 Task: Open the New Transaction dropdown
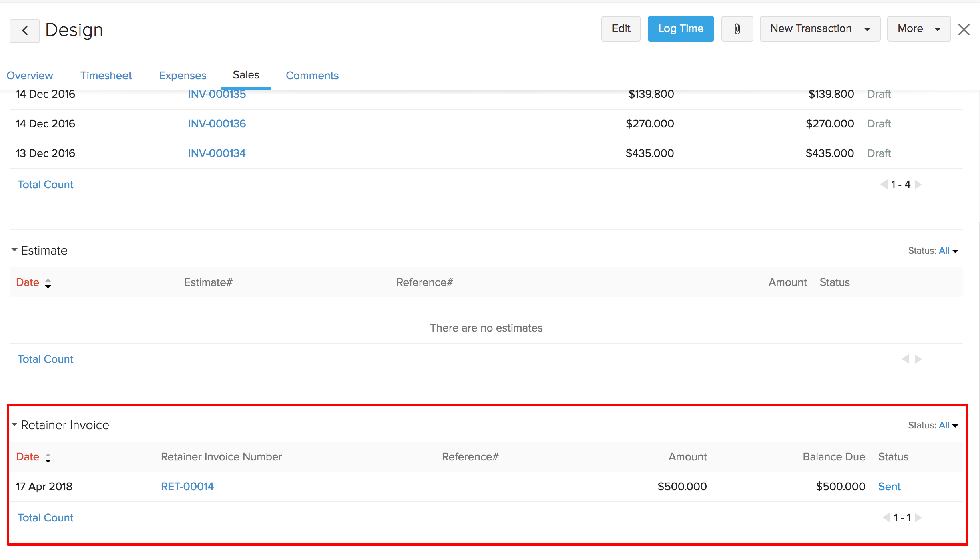point(819,29)
